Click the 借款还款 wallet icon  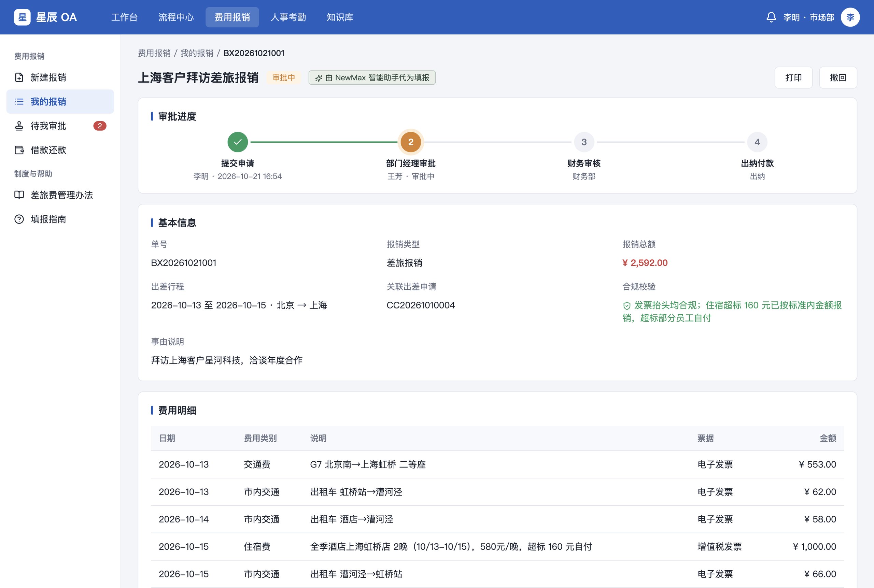pos(19,150)
